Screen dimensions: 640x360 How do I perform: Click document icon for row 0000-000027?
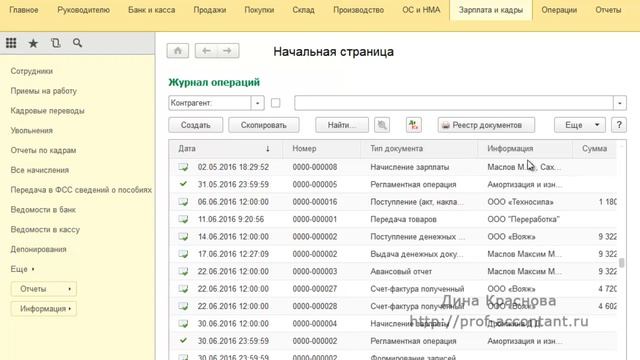(184, 289)
